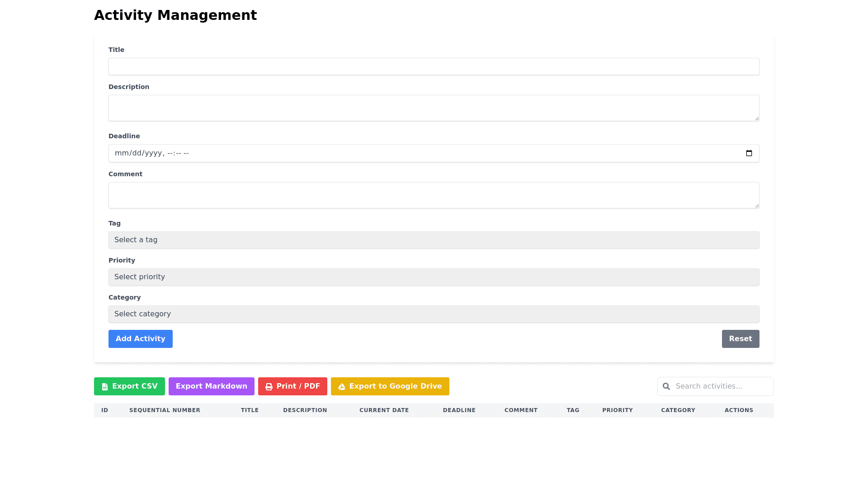Expand the Select priority dropdown
This screenshot has height=488, width=868.
[x=434, y=277]
